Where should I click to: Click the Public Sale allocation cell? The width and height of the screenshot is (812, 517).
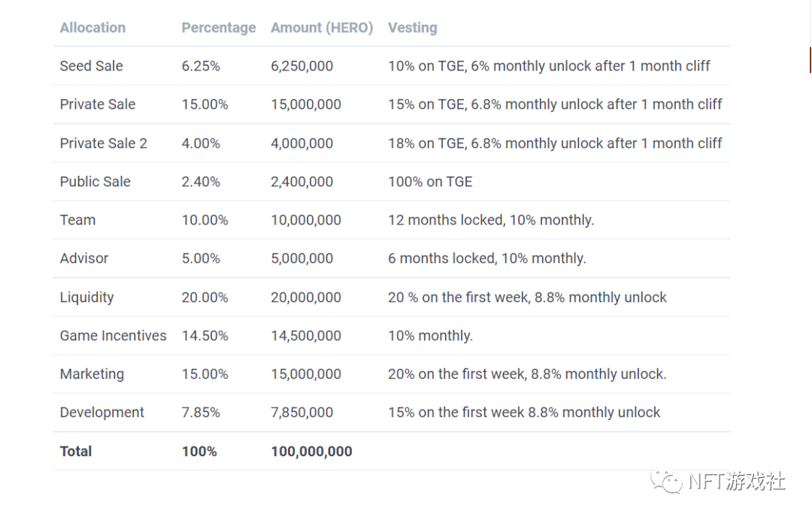tap(95, 182)
